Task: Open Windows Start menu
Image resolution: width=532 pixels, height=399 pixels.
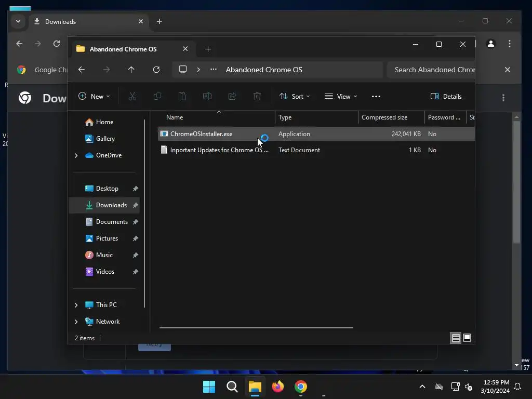Action: pyautogui.click(x=209, y=387)
